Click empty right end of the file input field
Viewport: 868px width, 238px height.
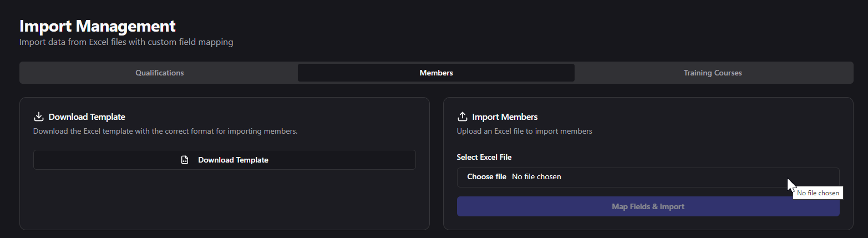[721, 177]
